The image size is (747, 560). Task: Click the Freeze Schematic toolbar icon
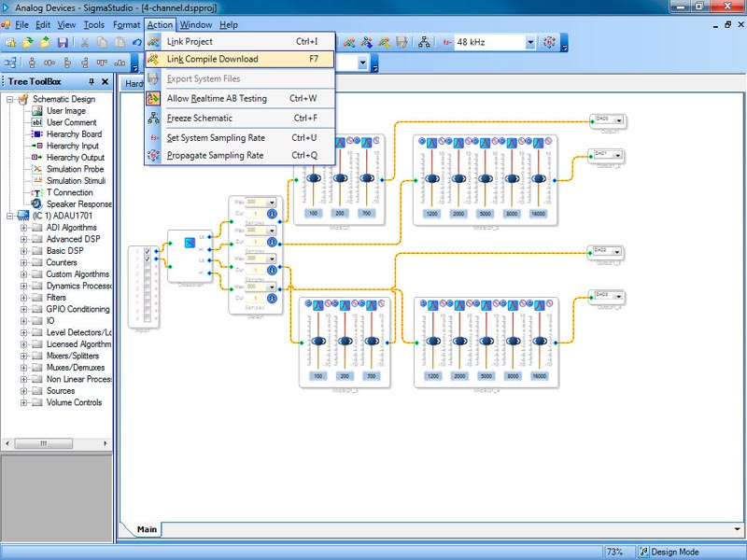pyautogui.click(x=424, y=42)
